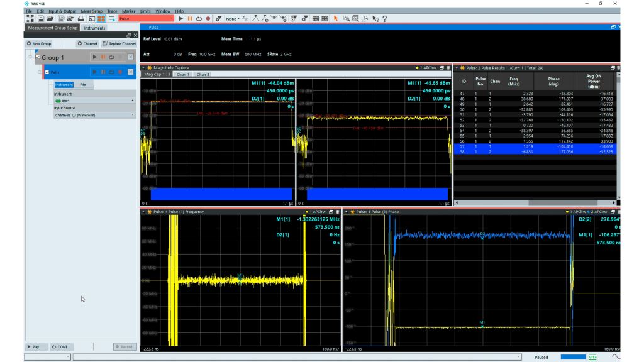The height and width of the screenshot is (362, 644).
Task: Click the red Record icon in the main toolbar
Action: pyautogui.click(x=208, y=19)
